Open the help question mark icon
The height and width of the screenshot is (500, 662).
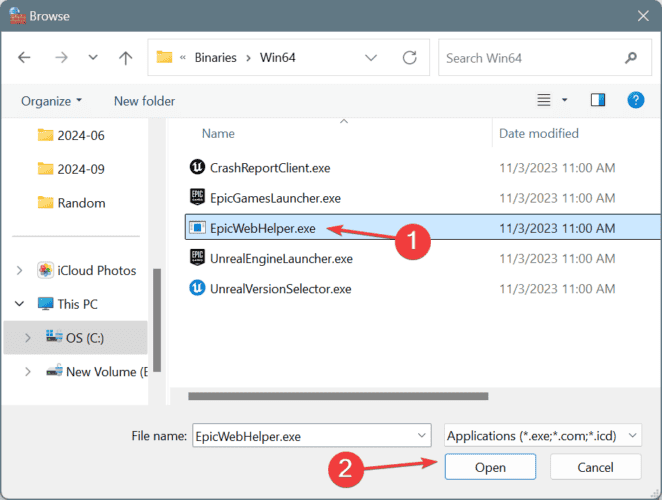pyautogui.click(x=634, y=100)
